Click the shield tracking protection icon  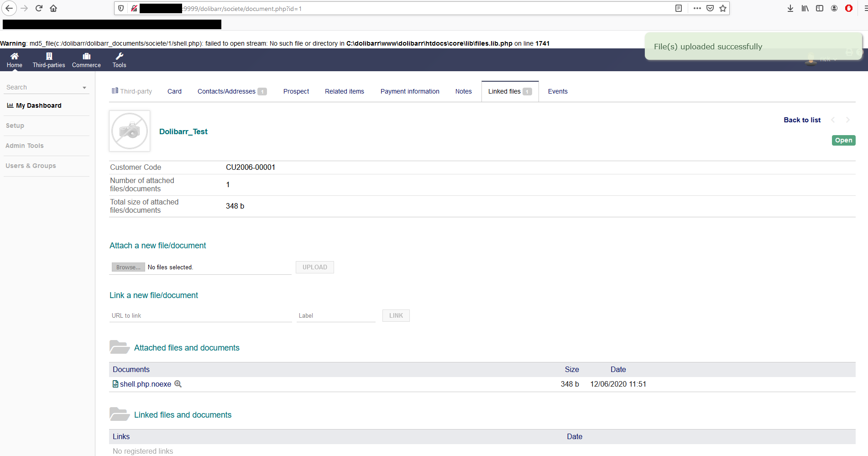[121, 8]
